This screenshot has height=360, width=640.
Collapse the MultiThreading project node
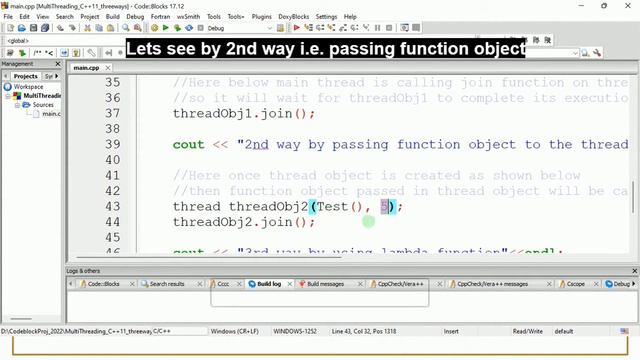pyautogui.click(x=8, y=96)
